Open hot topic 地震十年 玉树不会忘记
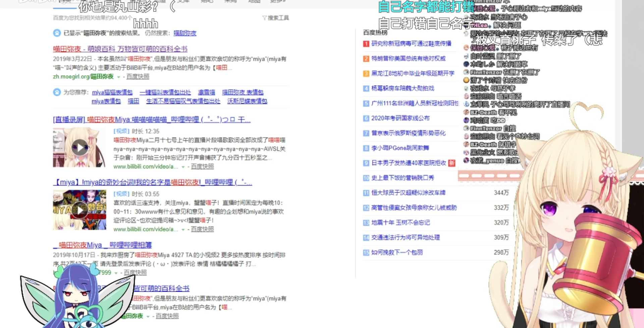The image size is (644, 328). pos(400,223)
